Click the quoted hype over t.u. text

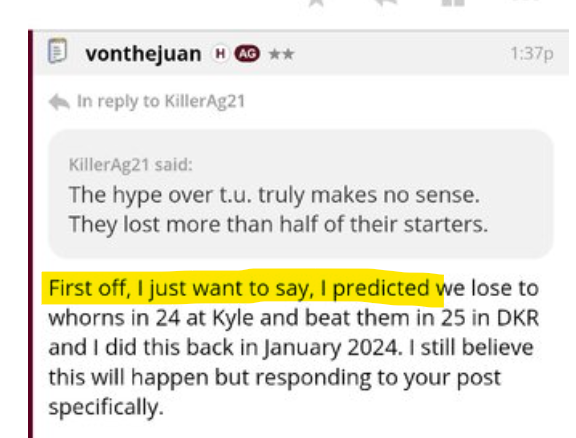pos(274,194)
